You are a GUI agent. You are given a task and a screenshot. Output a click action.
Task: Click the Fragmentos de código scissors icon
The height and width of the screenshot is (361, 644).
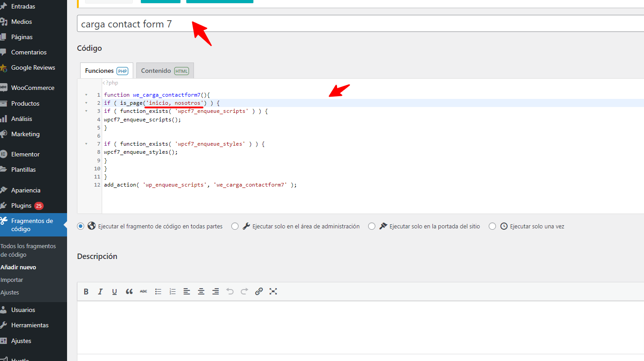point(4,221)
